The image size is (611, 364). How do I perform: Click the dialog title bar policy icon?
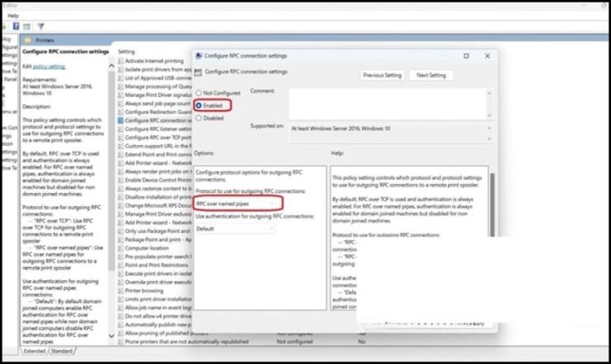[x=198, y=56]
